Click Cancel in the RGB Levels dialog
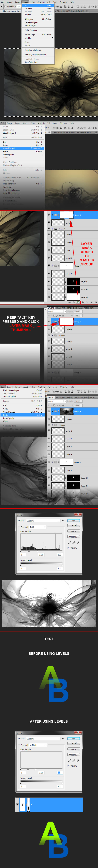Screen dimensions: 98x868 [x=74, y=525]
